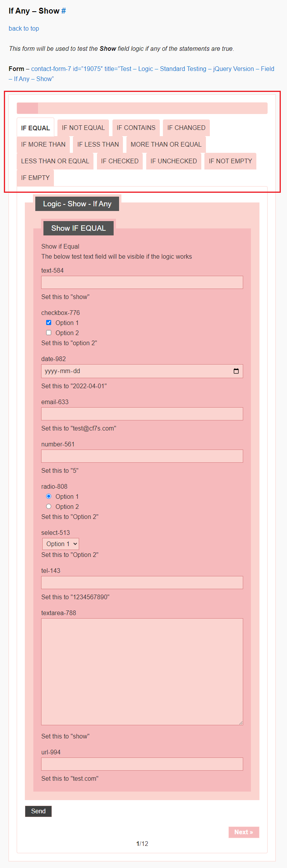Click the textarea-788 resize handle
287x868 pixels.
pos(240,723)
